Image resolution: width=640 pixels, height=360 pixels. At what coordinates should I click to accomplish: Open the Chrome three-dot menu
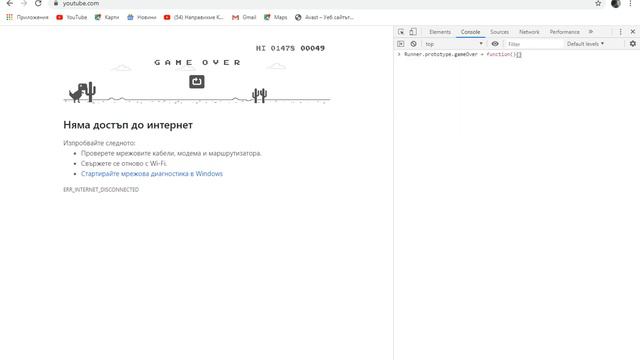coord(631,3)
